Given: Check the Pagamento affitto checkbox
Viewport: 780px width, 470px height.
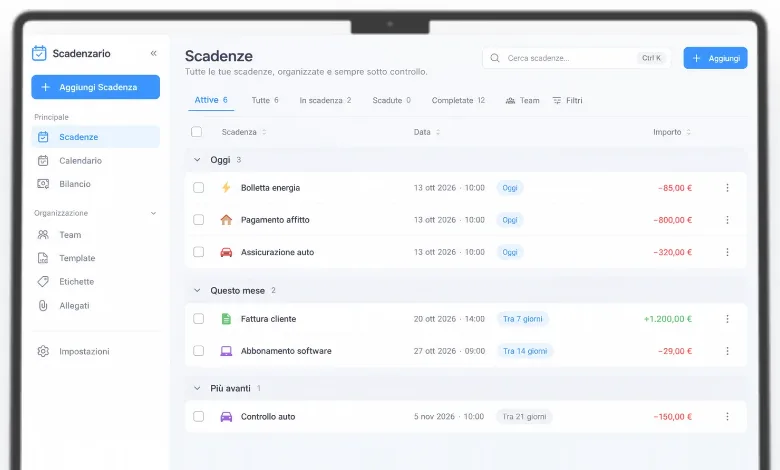Looking at the screenshot, I should [198, 220].
